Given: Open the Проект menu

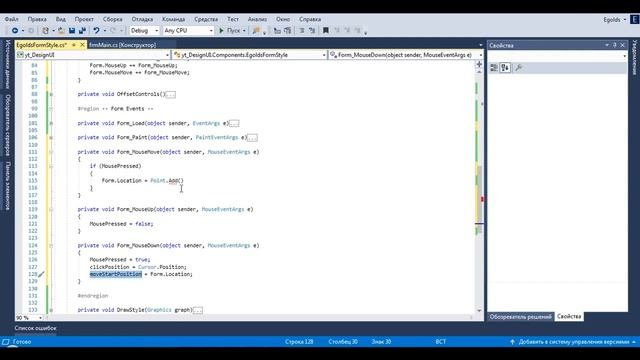Looking at the screenshot, I should 84,19.
